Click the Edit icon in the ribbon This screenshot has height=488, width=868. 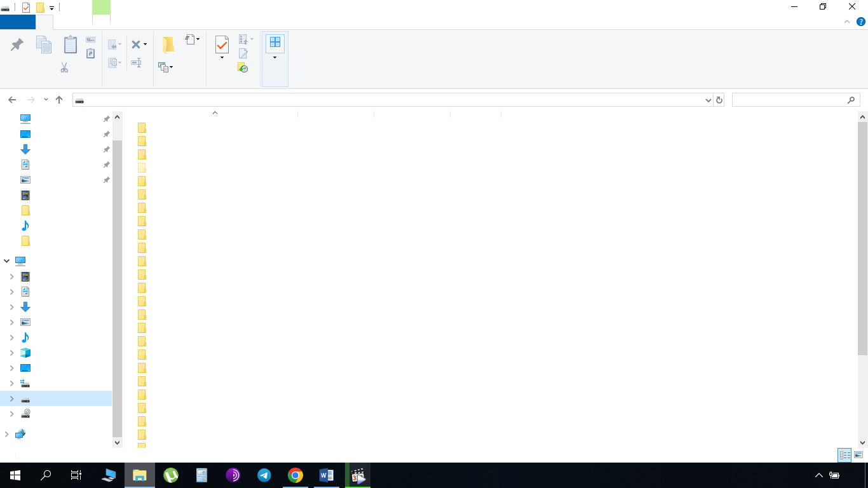(243, 54)
